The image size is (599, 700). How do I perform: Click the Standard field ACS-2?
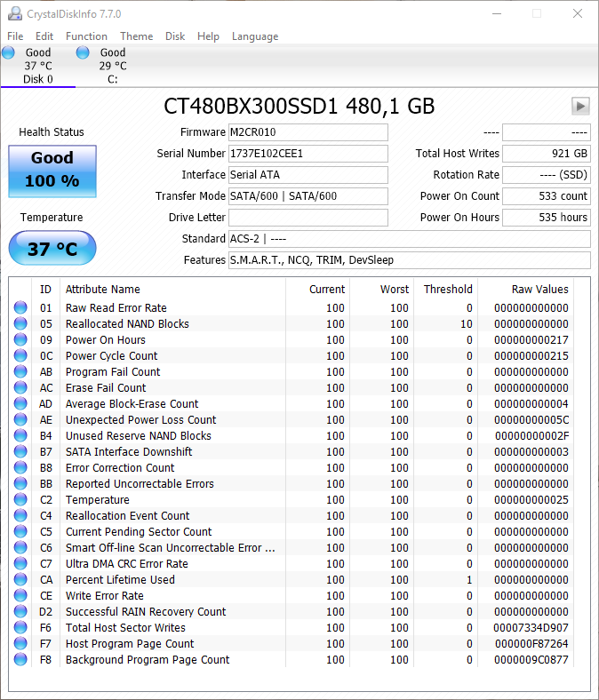click(410, 239)
